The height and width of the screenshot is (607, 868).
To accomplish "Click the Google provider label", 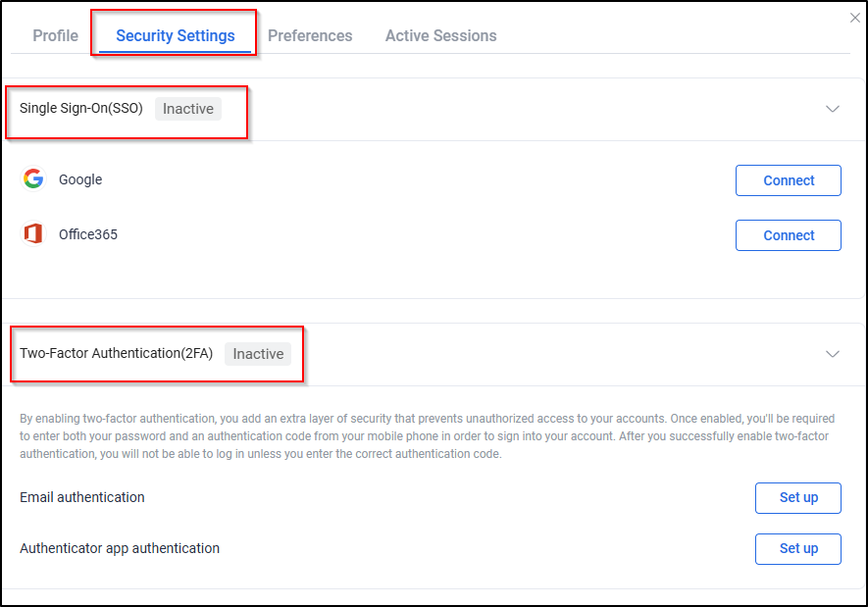I will pyautogui.click(x=80, y=179).
